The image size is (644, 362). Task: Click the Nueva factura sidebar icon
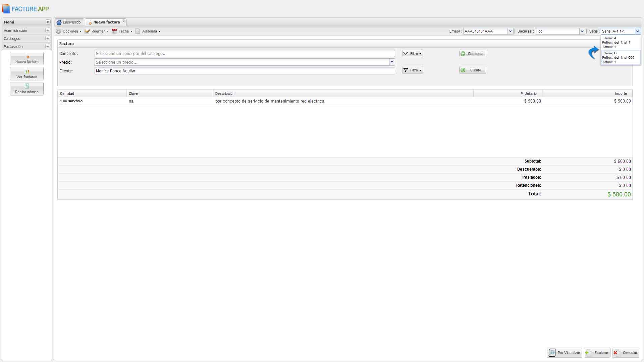pyautogui.click(x=27, y=59)
